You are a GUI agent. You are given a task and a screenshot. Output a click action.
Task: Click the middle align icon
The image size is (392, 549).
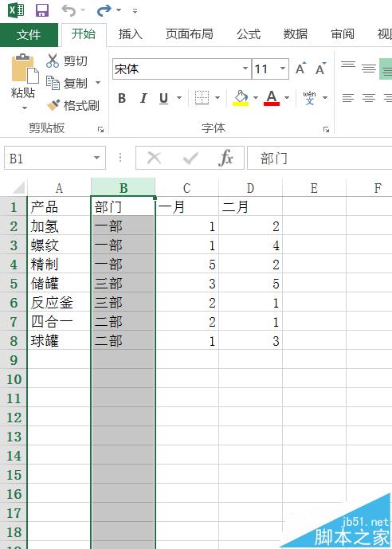(x=369, y=68)
